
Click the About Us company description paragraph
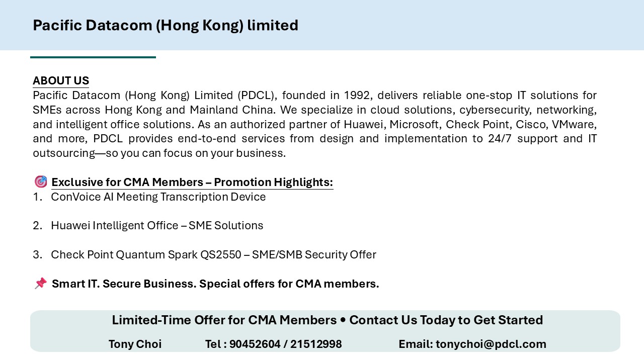314,124
